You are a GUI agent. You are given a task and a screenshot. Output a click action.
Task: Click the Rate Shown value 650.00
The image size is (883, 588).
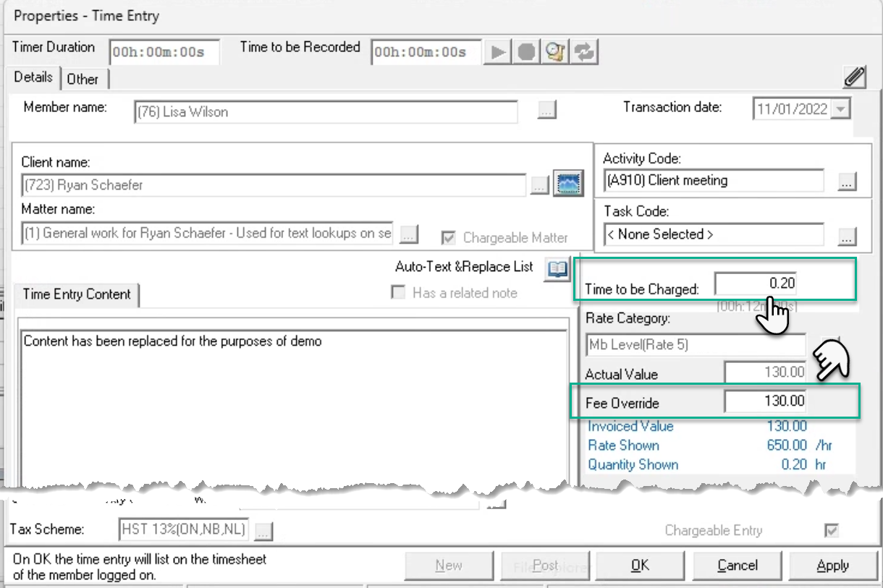(787, 446)
